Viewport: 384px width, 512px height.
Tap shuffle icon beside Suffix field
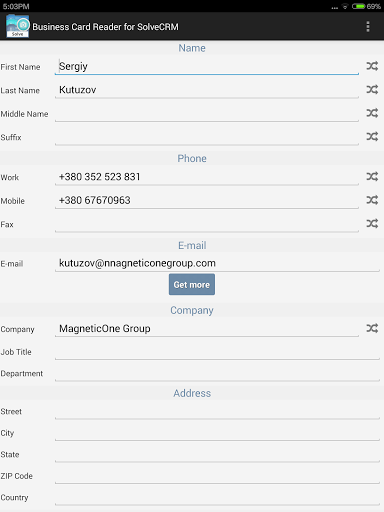[372, 136]
